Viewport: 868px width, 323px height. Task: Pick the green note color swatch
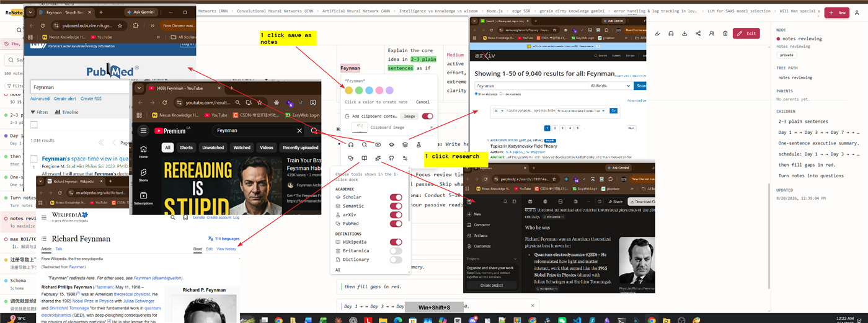coord(359,91)
